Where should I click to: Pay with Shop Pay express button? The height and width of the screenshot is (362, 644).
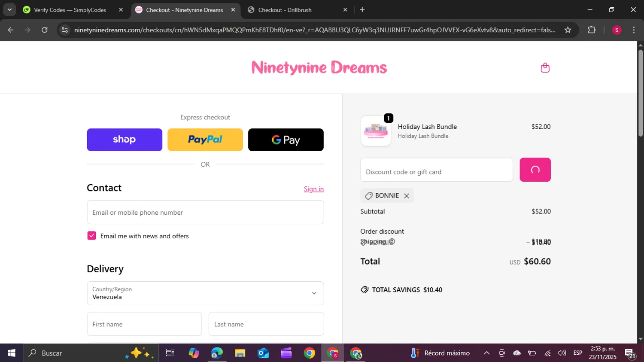(x=125, y=140)
